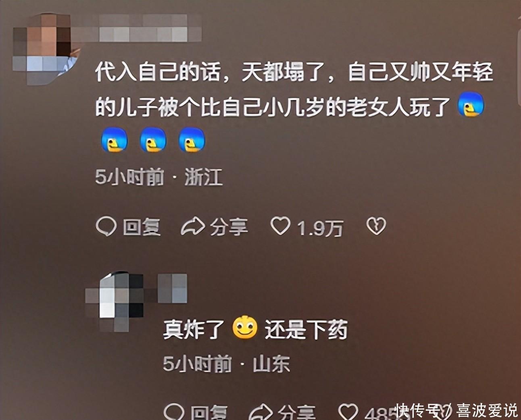
Task: Like the first comment with the heart icon
Action: 280,227
